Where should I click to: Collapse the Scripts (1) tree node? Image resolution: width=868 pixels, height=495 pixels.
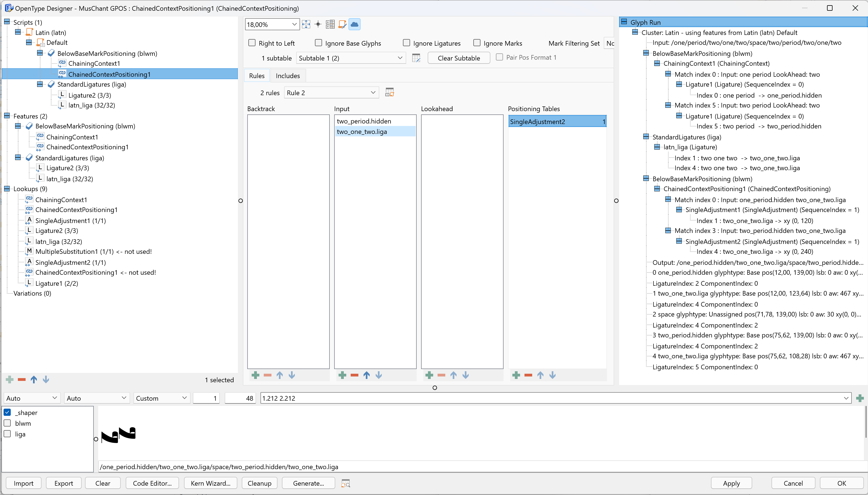(x=7, y=22)
